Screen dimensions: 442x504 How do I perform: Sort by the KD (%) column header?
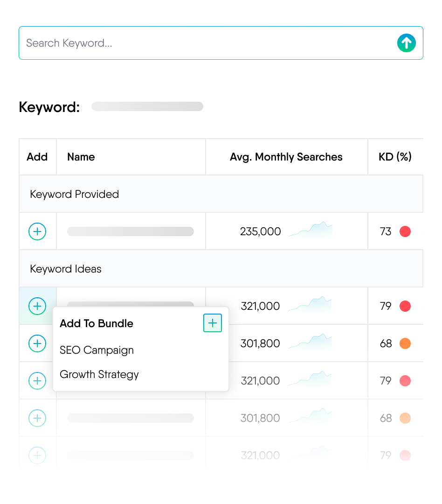[395, 157]
